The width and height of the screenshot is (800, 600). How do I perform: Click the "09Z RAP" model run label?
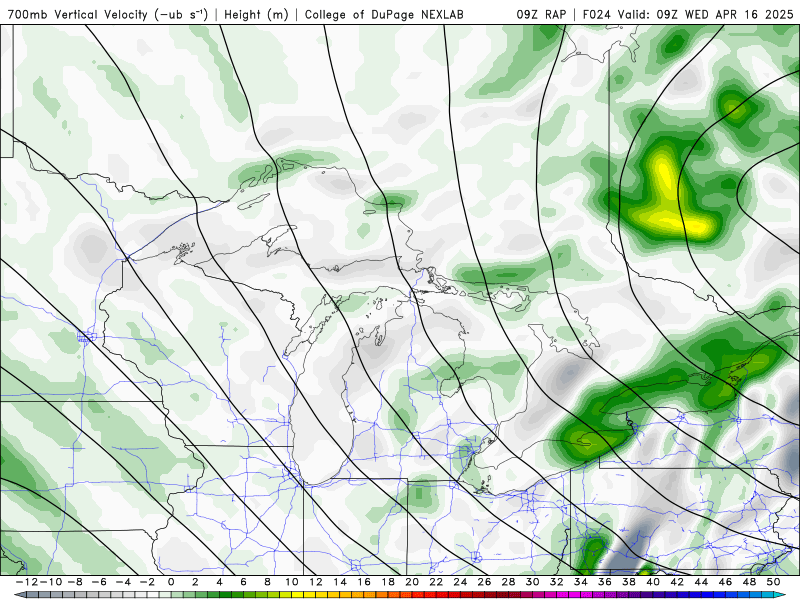coord(541,15)
